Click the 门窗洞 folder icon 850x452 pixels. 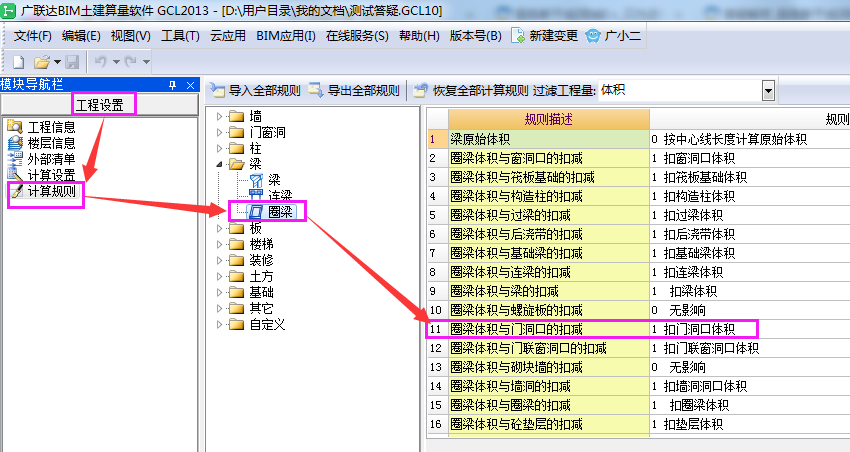click(x=236, y=132)
